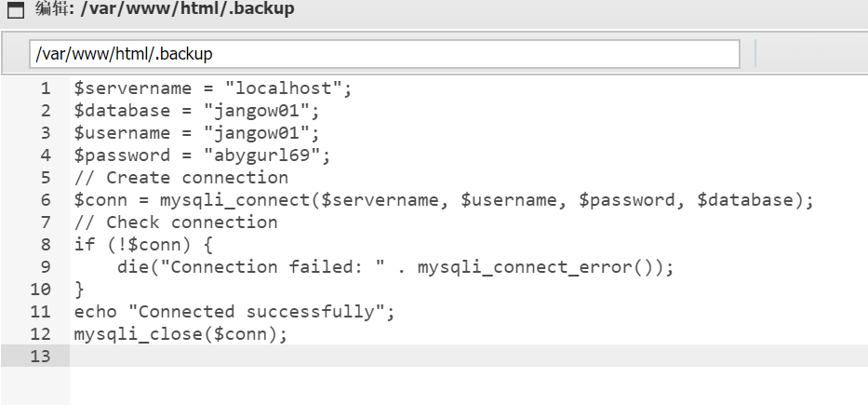Click the window icon beside the editor title

16,10
